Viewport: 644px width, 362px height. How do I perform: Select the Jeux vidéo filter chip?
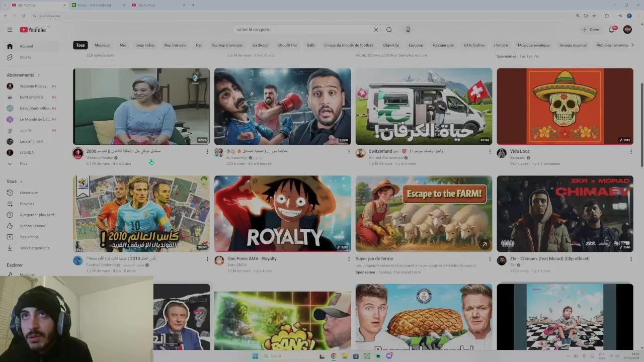click(145, 45)
